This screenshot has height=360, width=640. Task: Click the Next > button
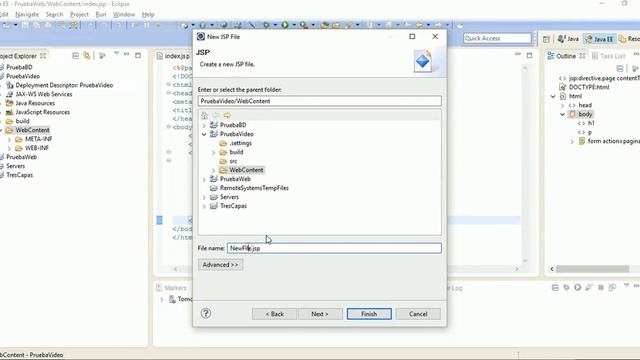click(320, 313)
